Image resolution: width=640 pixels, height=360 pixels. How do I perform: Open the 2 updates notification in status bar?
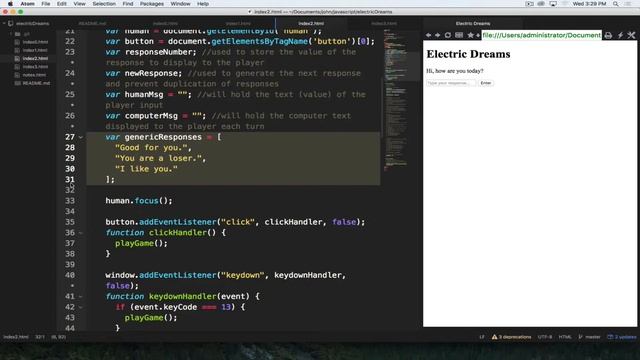(622, 337)
